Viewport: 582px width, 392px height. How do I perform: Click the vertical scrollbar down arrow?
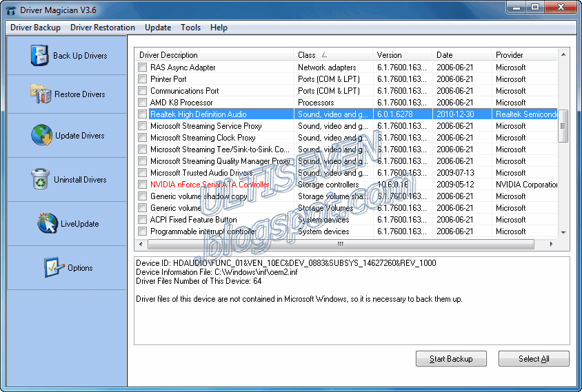(x=563, y=233)
